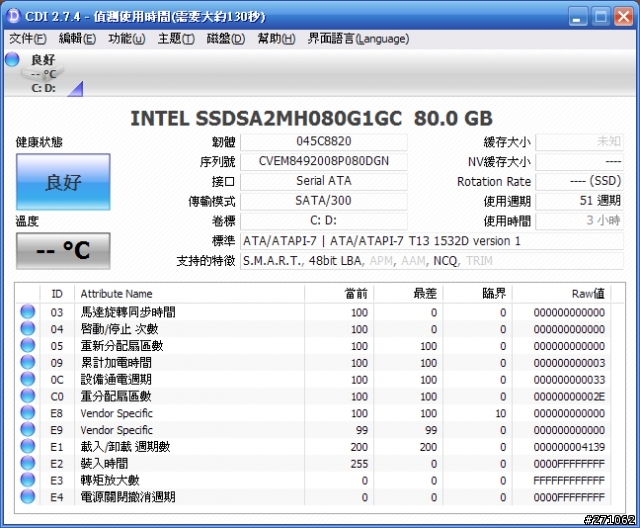This screenshot has width=640, height=528.
Task: Click the 當前 column header
Action: click(x=339, y=294)
